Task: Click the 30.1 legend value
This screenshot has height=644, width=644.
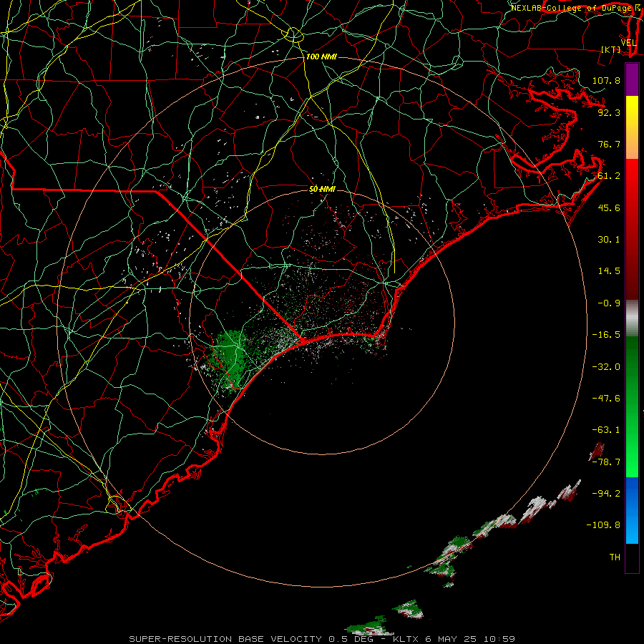Action: (609, 240)
